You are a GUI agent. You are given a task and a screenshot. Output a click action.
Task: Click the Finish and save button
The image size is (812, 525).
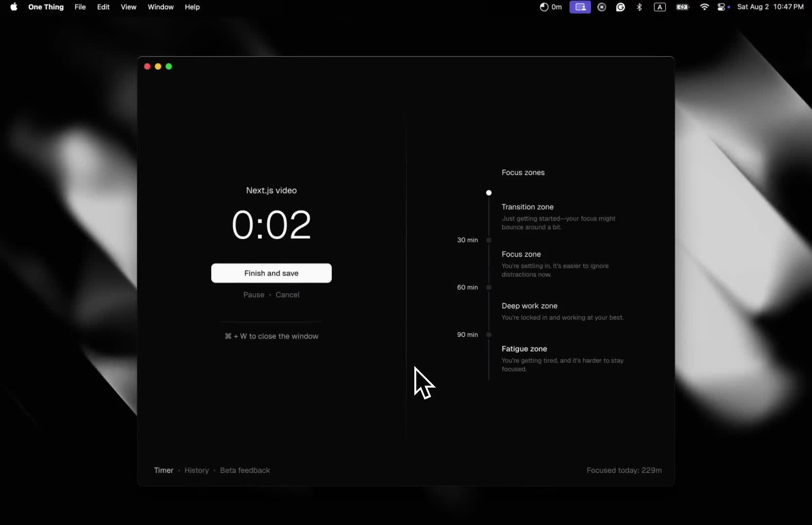click(x=271, y=273)
